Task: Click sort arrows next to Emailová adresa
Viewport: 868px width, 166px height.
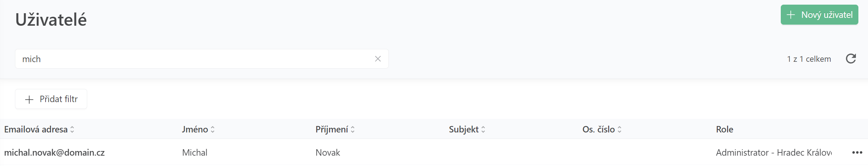Action: [72, 129]
